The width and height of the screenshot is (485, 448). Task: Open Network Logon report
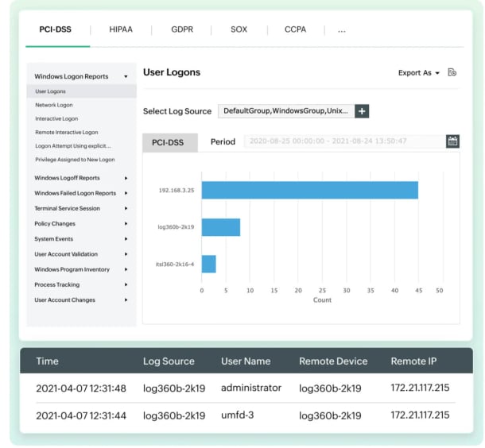(x=54, y=105)
